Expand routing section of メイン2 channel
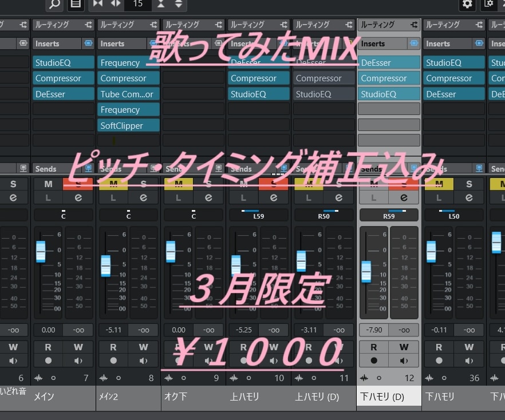This screenshot has width=505, height=420. click(x=128, y=25)
